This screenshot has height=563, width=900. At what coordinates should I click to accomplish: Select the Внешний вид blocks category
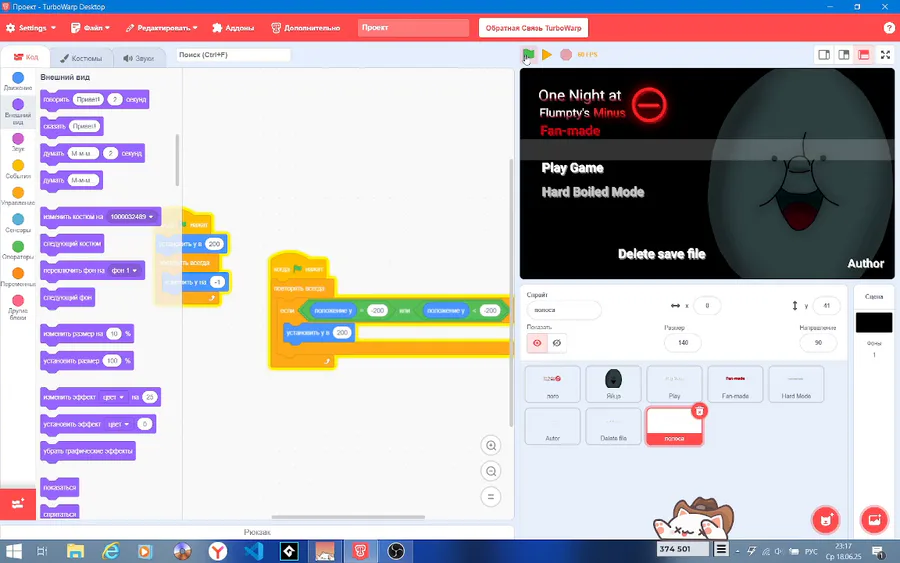click(18, 111)
